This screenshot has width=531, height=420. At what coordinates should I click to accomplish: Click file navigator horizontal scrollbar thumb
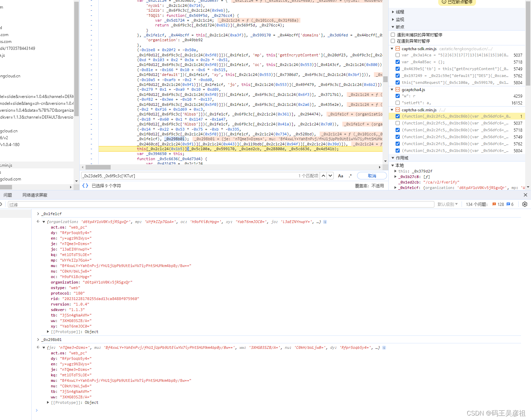pos(6,187)
